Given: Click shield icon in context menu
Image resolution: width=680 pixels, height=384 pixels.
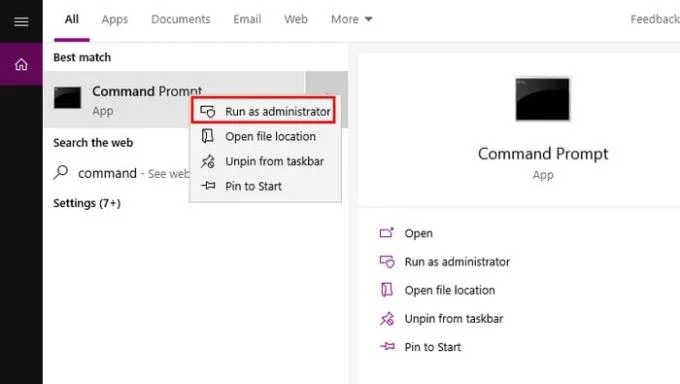Looking at the screenshot, I should coord(208,112).
